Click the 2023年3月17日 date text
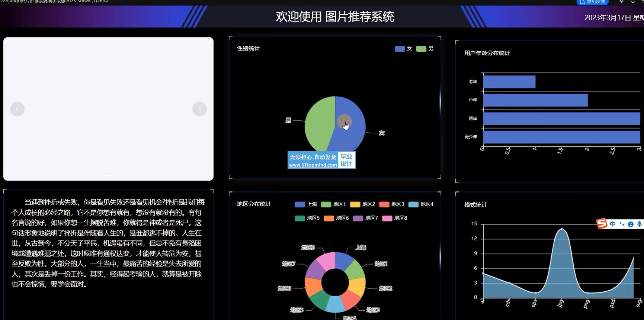The height and width of the screenshot is (320, 644). pos(608,17)
